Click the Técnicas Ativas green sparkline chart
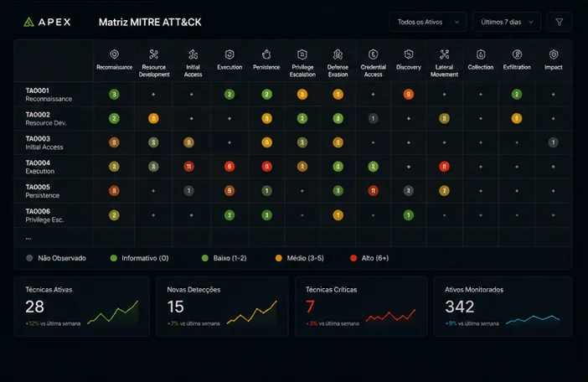 tap(113, 312)
